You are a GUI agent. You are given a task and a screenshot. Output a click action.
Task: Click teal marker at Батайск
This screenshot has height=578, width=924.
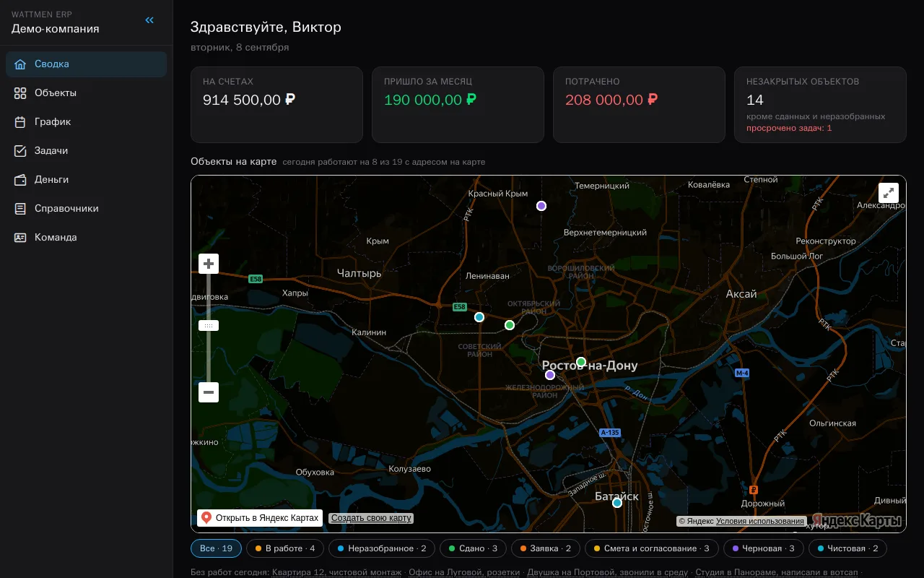point(617,503)
